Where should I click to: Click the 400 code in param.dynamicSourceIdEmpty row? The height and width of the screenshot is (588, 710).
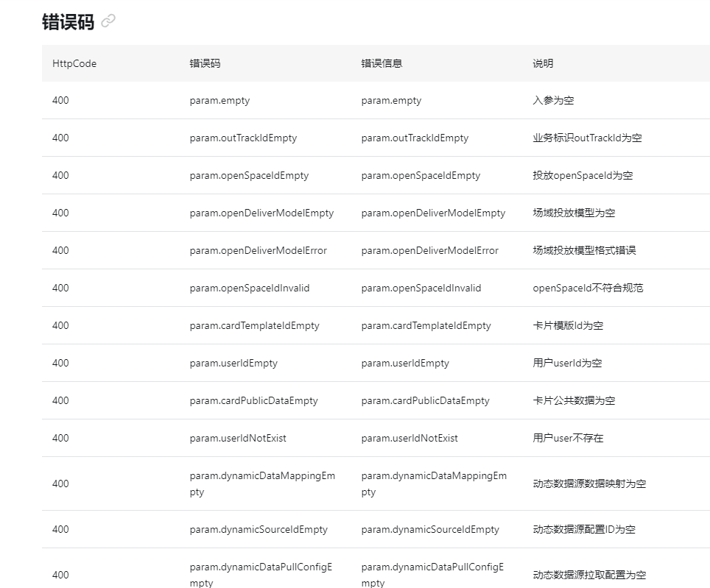[60, 530]
